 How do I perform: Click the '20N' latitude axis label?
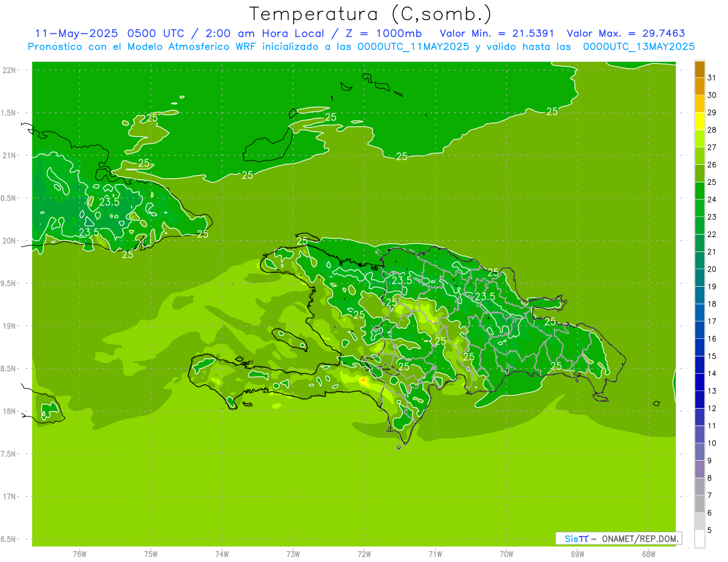point(9,241)
